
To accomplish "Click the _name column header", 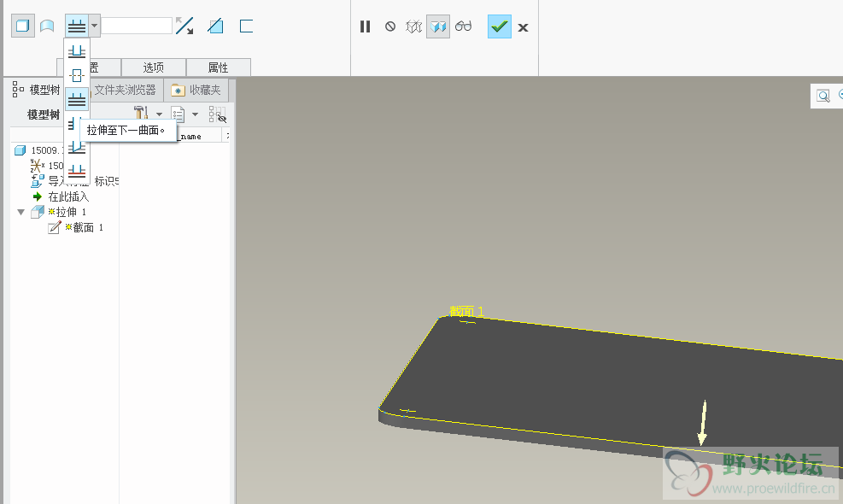I will tap(190, 137).
